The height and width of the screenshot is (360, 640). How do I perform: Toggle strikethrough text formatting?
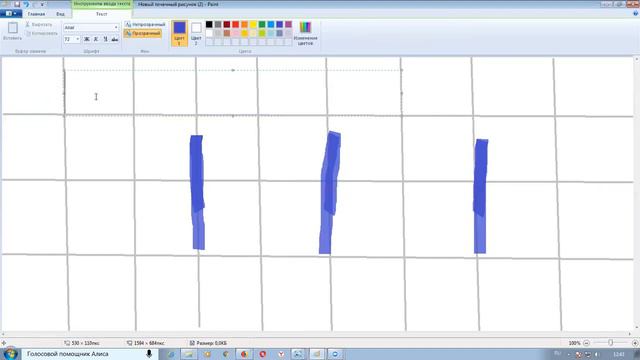pos(115,39)
